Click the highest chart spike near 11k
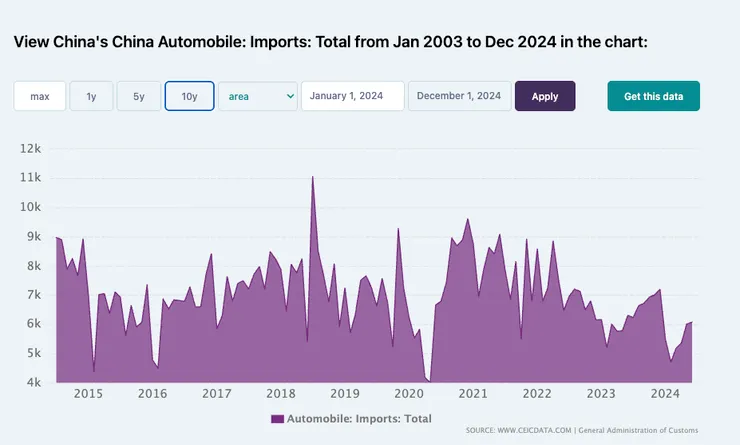This screenshot has width=740, height=445. coord(313,178)
